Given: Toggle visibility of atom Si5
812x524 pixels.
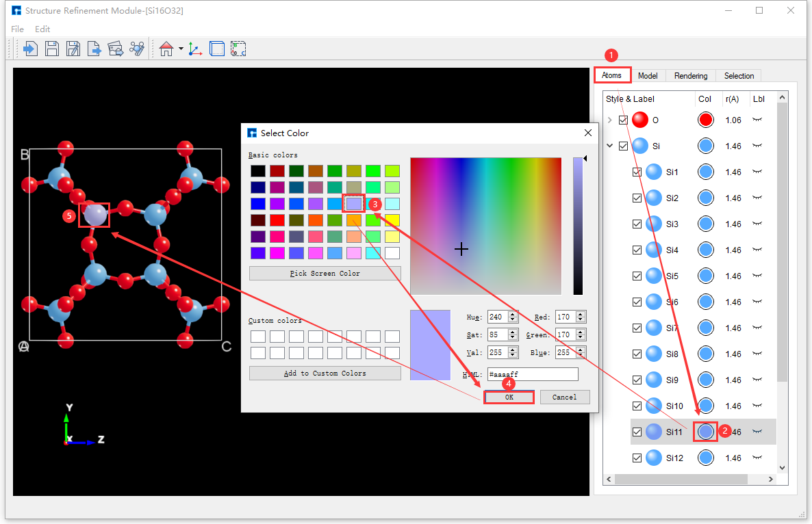Looking at the screenshot, I should pos(637,276).
